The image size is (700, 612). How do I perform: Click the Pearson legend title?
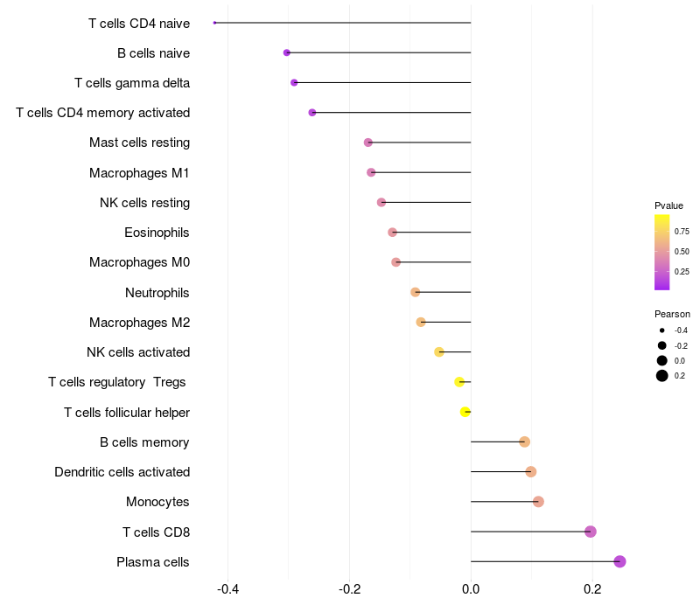(x=672, y=314)
